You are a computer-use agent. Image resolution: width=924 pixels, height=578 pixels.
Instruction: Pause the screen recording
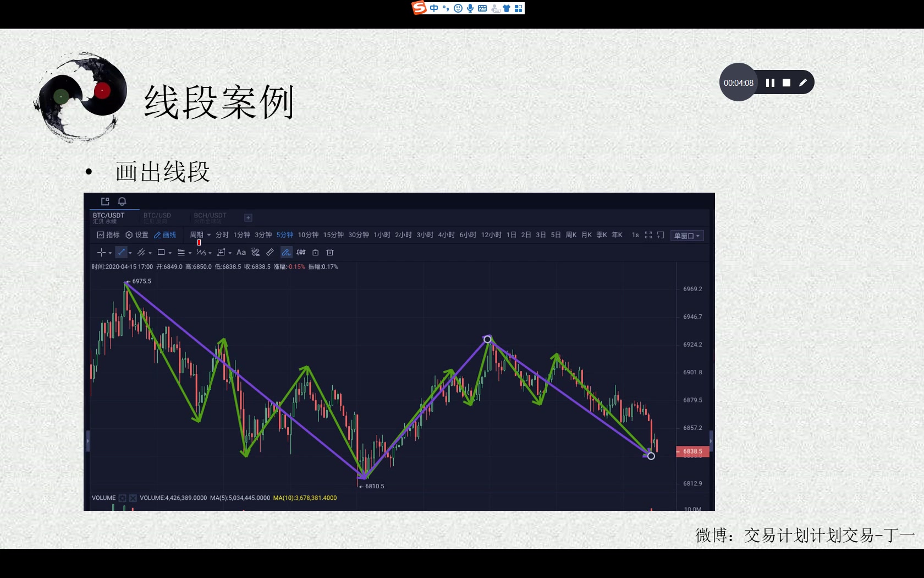pos(770,83)
